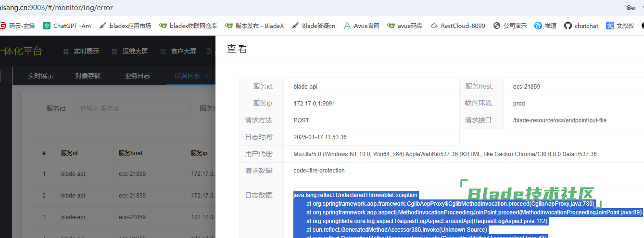Open the Avue官网 bookmark
Viewport: 644px width, 238px height.
tap(361, 26)
